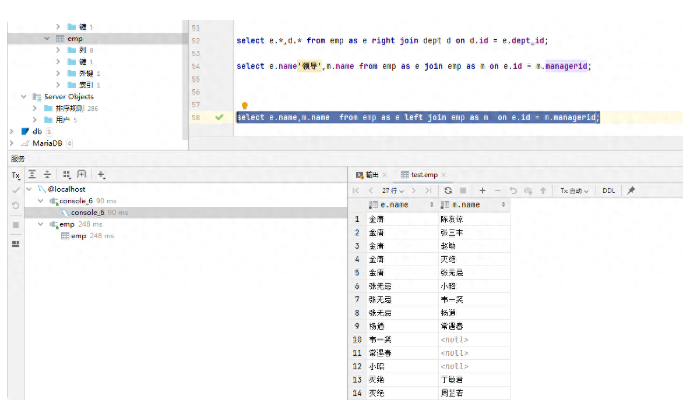694x414 pixels.
Task: Delete row using minus icon in grid toolbar
Action: click(x=497, y=190)
